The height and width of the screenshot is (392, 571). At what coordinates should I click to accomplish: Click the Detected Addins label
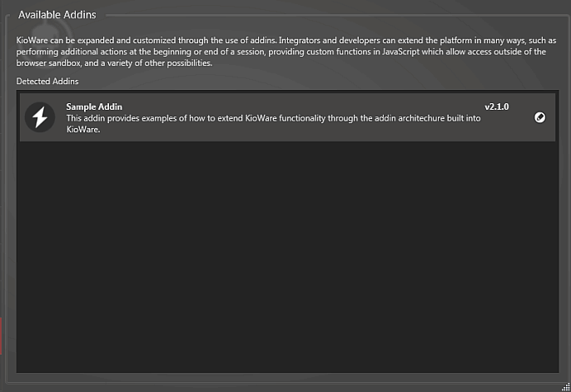[x=47, y=82]
